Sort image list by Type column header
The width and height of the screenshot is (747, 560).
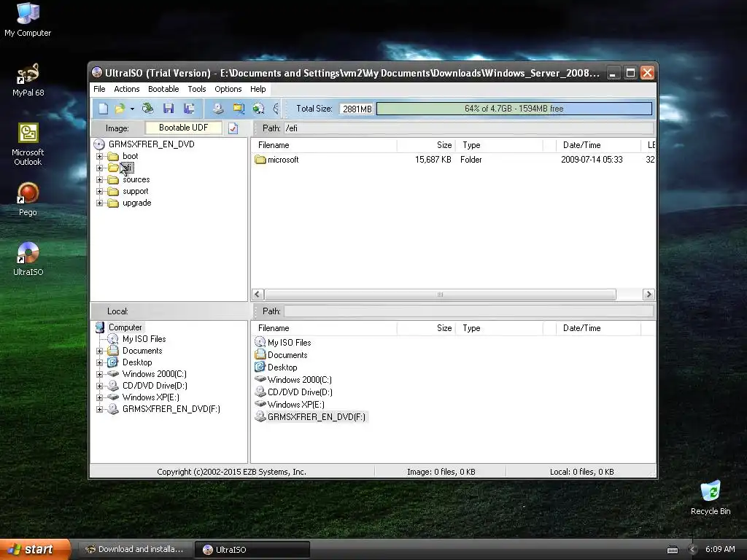click(499, 145)
